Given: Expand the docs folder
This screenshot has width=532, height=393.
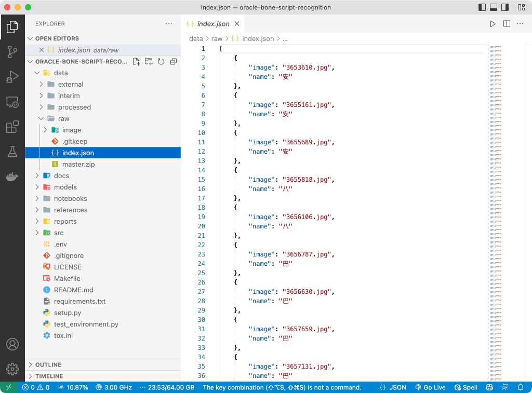Looking at the screenshot, I should (61, 175).
